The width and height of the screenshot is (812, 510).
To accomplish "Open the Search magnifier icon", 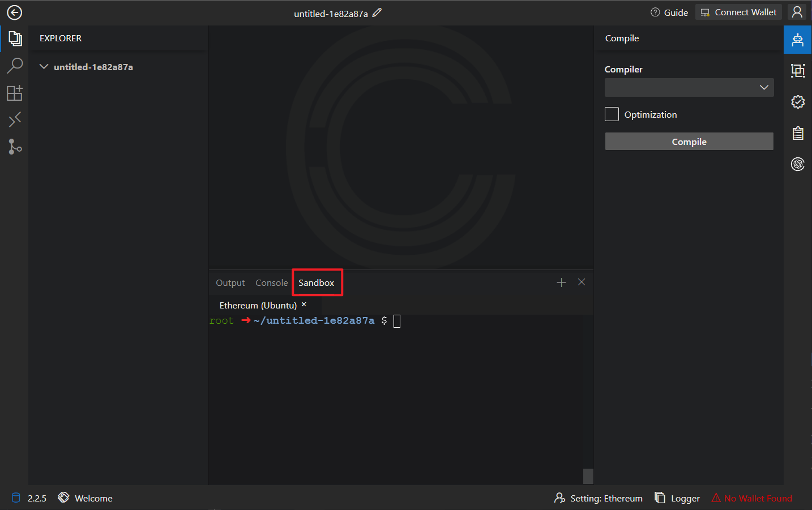I will [15, 66].
